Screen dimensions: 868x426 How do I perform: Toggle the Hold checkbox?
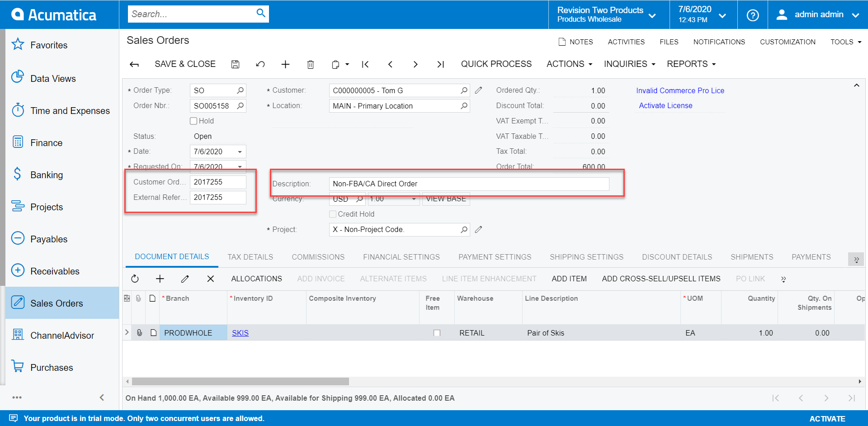(x=193, y=121)
